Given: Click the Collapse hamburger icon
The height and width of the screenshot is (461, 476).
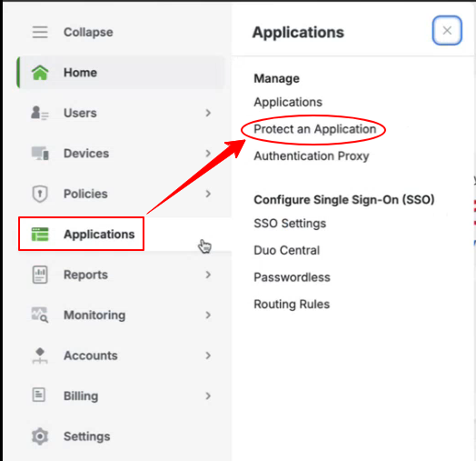Looking at the screenshot, I should click(x=40, y=32).
